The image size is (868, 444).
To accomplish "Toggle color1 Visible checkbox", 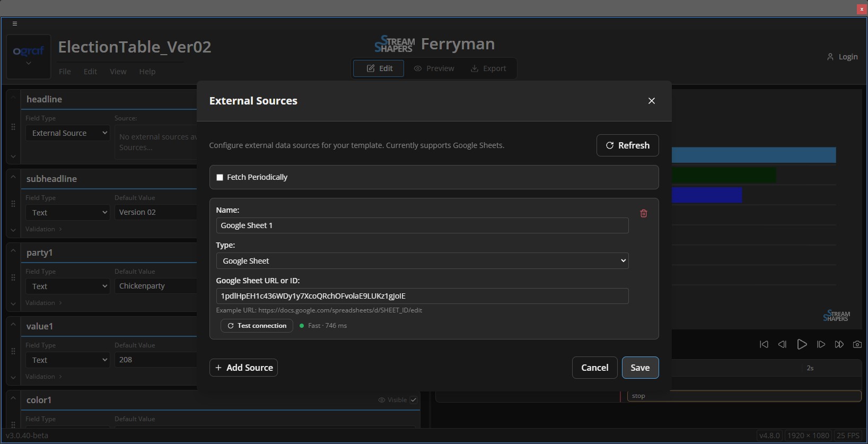I will [414, 400].
